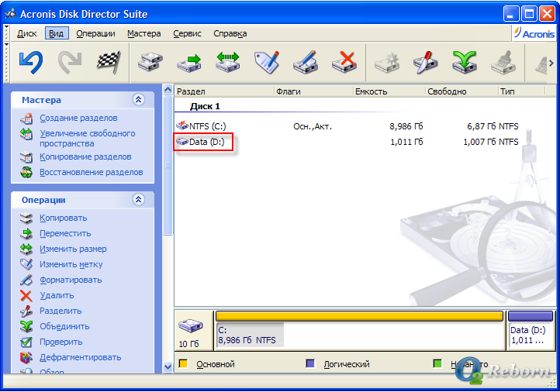Click the yellow Основной legend swatch
This screenshot has width=560, height=392.
coord(183,364)
